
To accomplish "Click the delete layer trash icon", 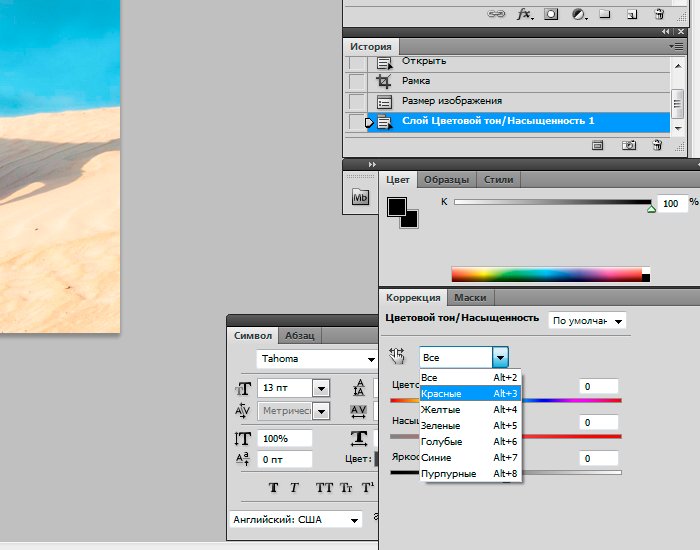I will [658, 15].
